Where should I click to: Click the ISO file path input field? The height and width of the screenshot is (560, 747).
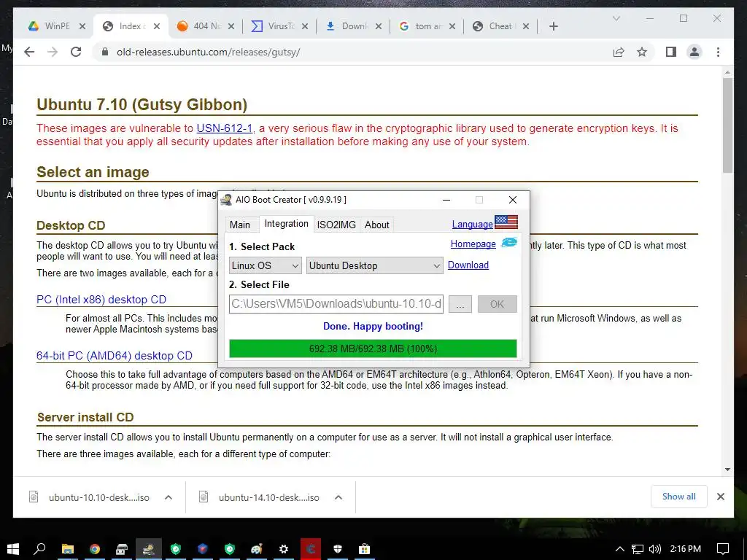click(x=336, y=304)
